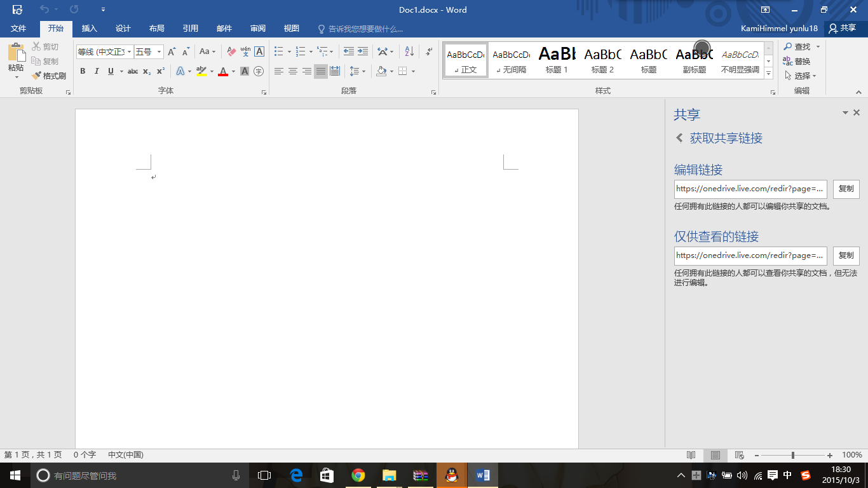Image resolution: width=868 pixels, height=488 pixels.
Task: Click the Clear All Formatting eraser icon
Action: 231,51
